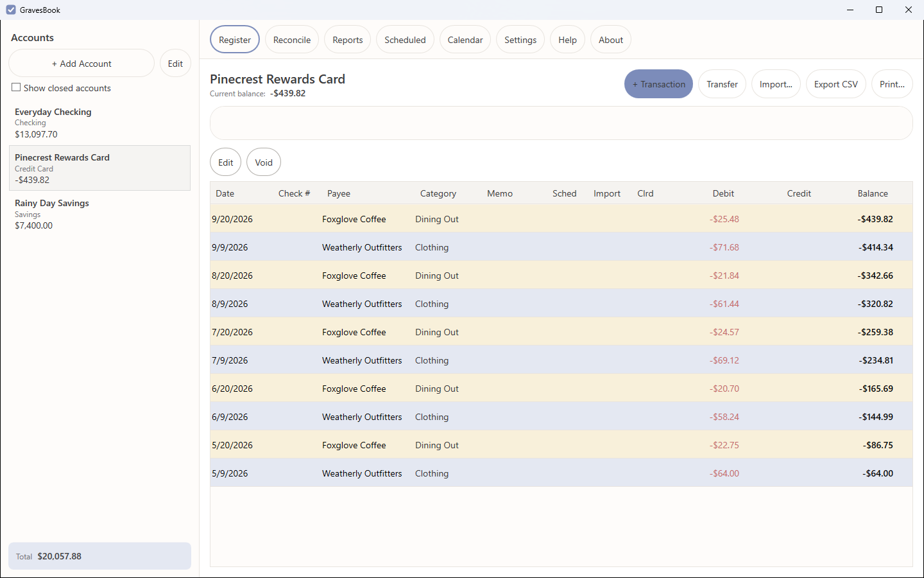This screenshot has height=578, width=924.
Task: Focus the search field below the account title
Action: 561,123
